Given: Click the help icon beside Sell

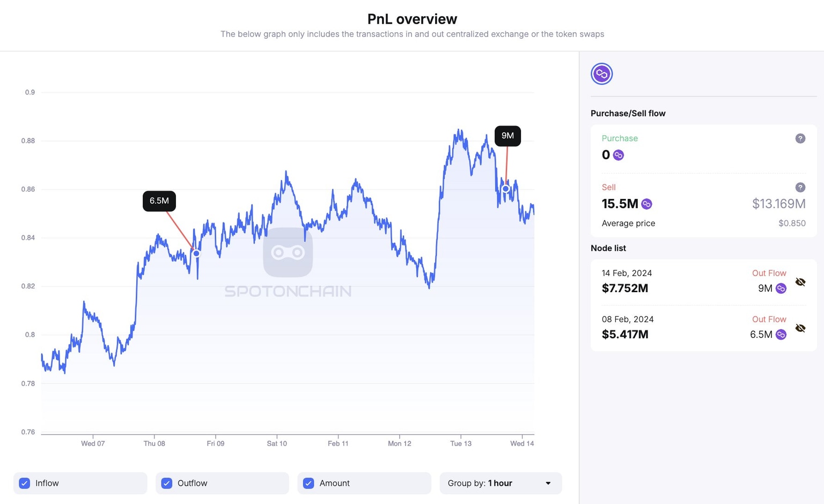Looking at the screenshot, I should tap(800, 187).
